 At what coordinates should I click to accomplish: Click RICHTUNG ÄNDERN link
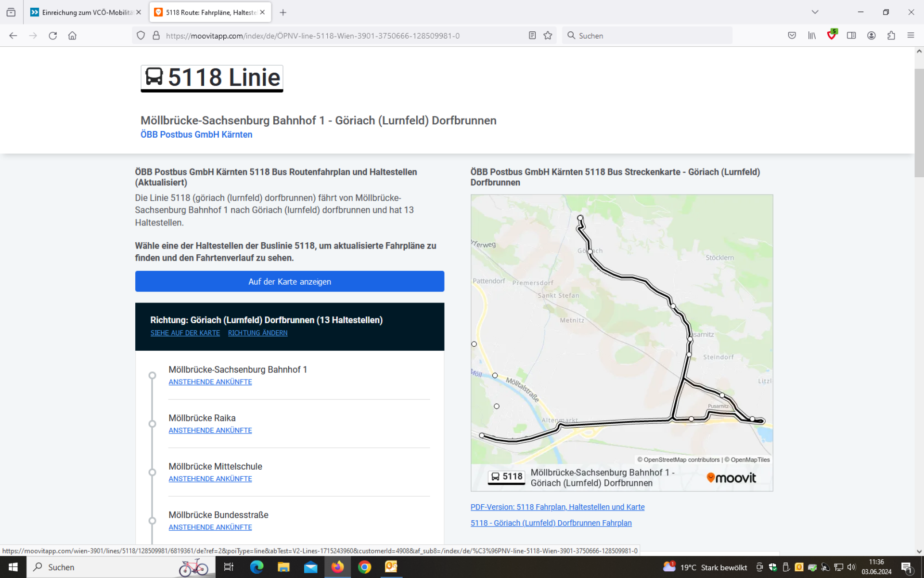coord(258,333)
